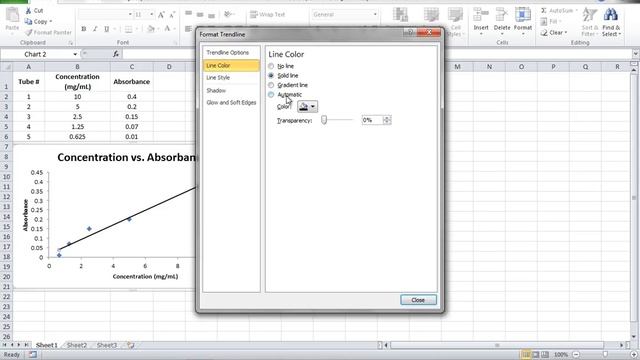This screenshot has width=640, height=360.
Task: Switch to Sheet2 tab
Action: click(77, 345)
